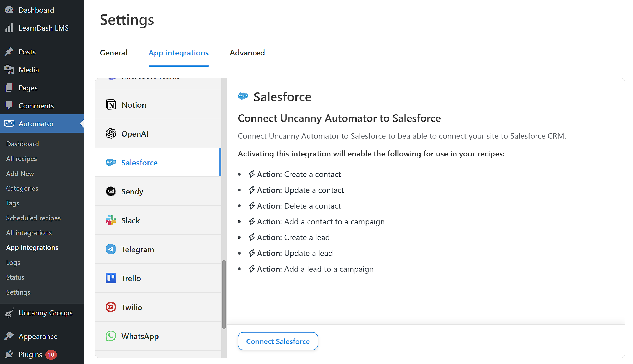The image size is (633, 364).
Task: Click the Connect Salesforce button
Action: 278,341
